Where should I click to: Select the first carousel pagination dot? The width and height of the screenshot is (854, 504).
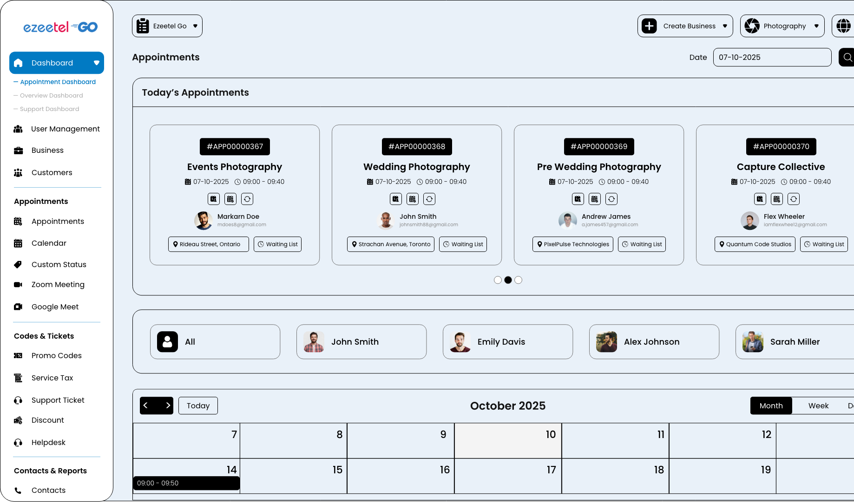click(498, 280)
